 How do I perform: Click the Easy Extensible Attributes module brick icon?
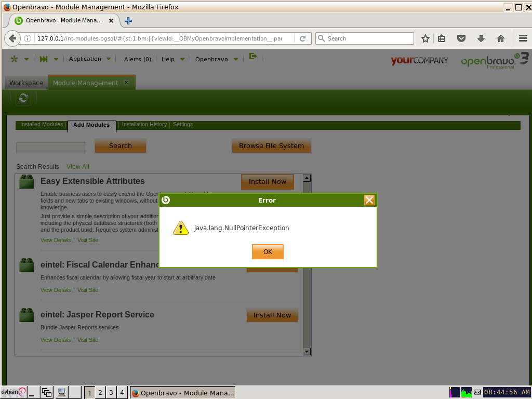[26, 181]
